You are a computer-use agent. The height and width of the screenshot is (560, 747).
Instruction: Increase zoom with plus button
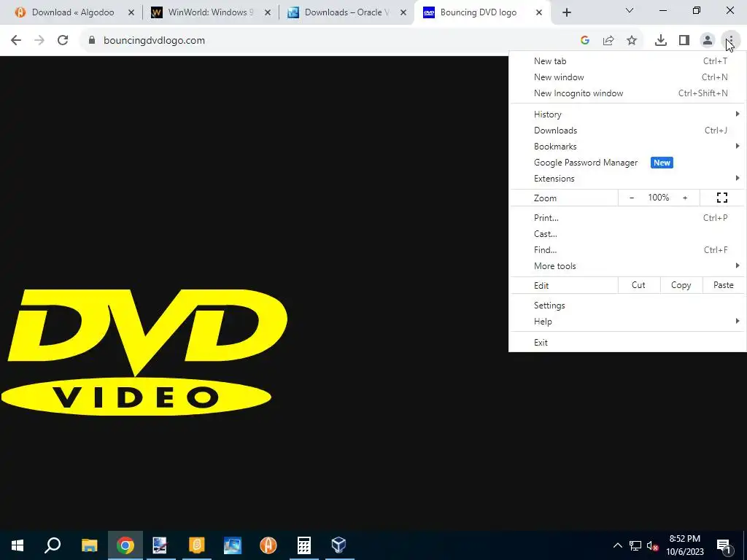685,198
